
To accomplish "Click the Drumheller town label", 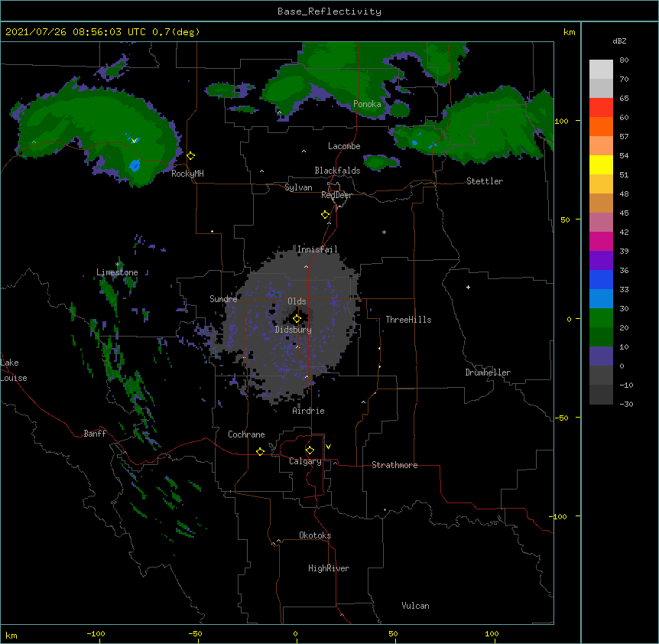I will pos(488,372).
